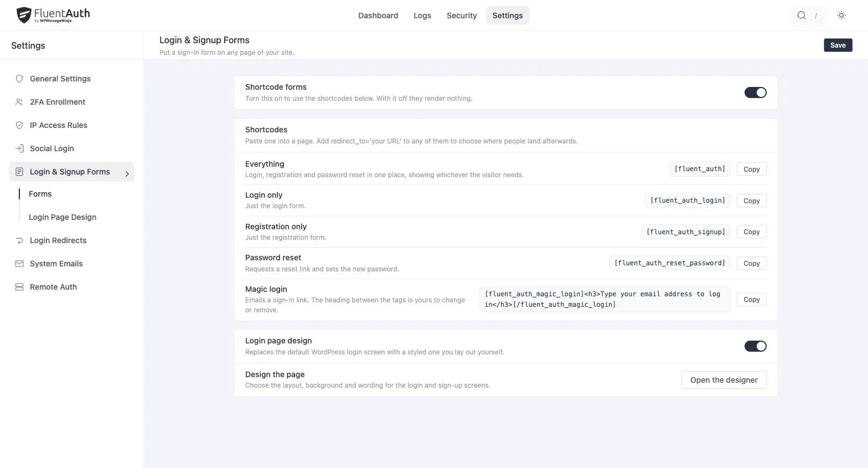
Task: Click the System Emails envelope icon
Action: point(19,264)
